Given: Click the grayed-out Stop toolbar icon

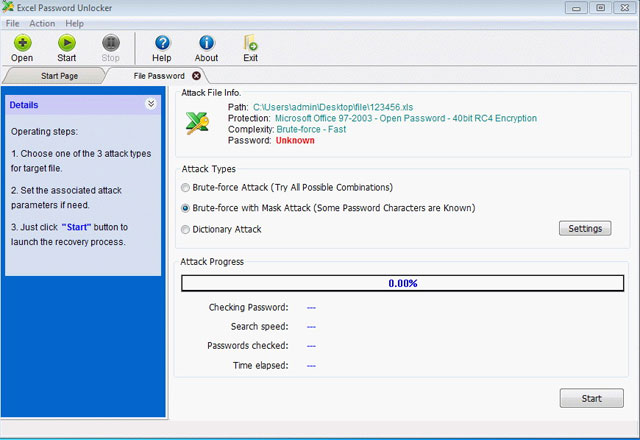Looking at the screenshot, I should click(111, 42).
